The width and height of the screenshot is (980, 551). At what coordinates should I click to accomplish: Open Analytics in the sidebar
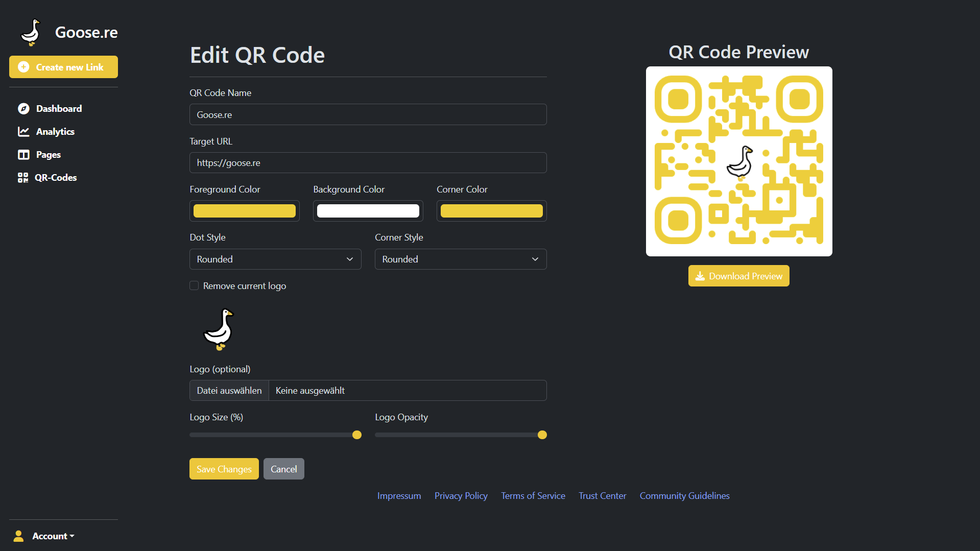(x=55, y=131)
